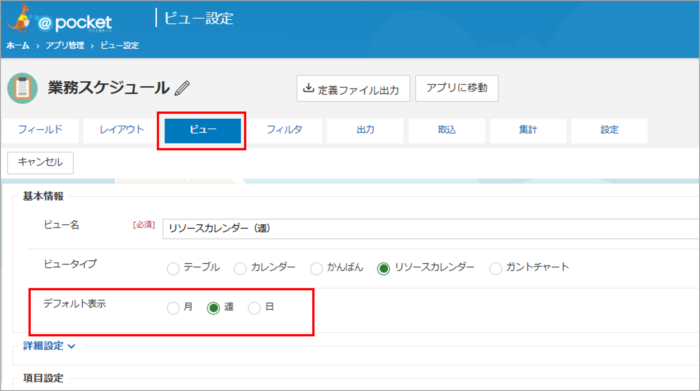
Task: Click the clipboard app icon
Action: click(22, 88)
